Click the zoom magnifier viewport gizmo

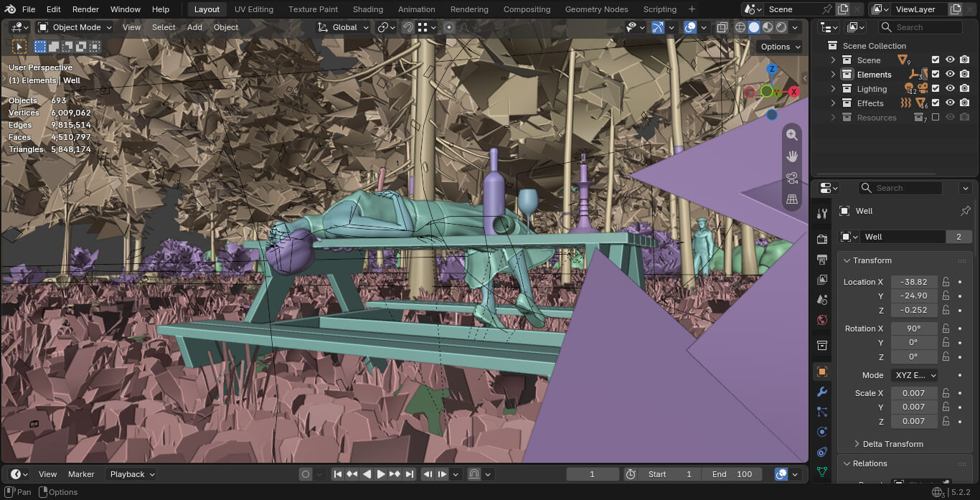tap(792, 134)
